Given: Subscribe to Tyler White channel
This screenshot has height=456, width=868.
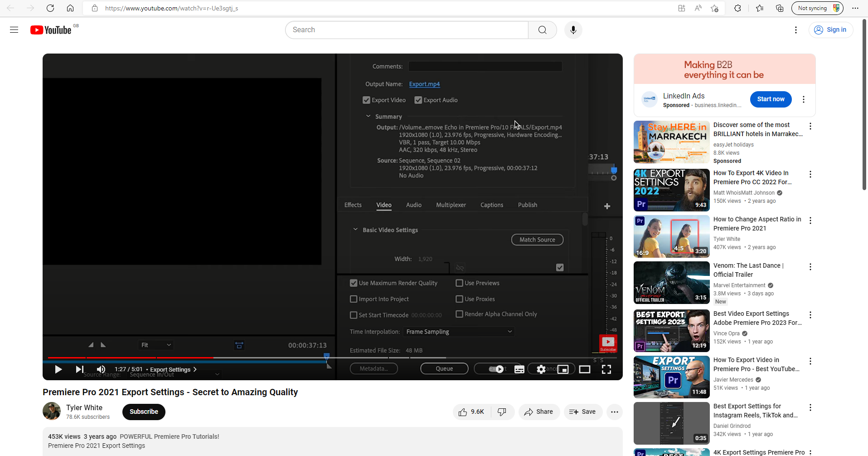Looking at the screenshot, I should pyautogui.click(x=144, y=412).
